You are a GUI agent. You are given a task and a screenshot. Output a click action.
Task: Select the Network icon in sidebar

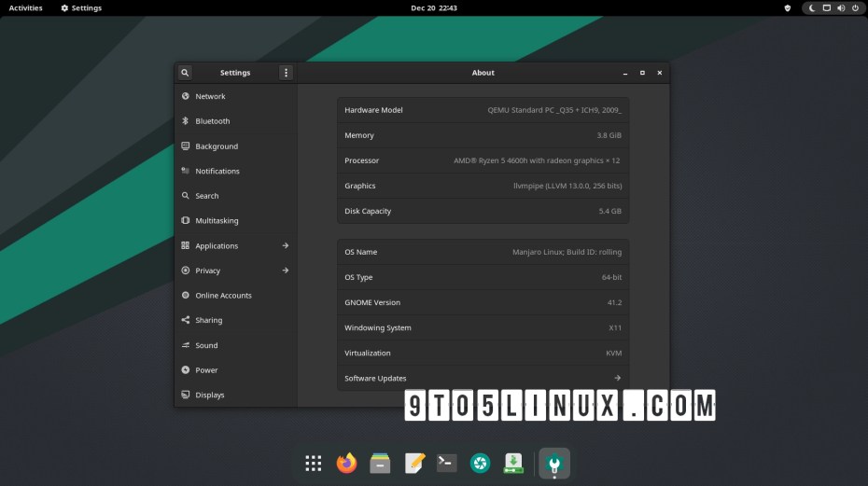[x=186, y=96]
